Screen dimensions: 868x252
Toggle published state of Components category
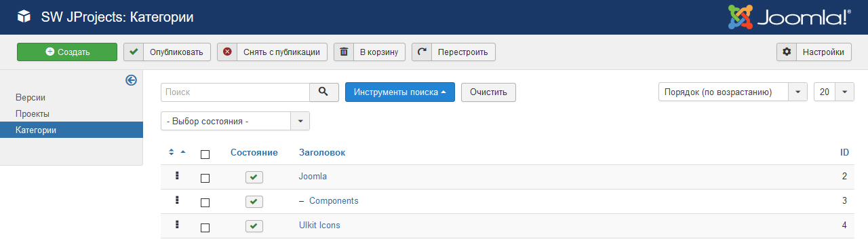(x=254, y=202)
